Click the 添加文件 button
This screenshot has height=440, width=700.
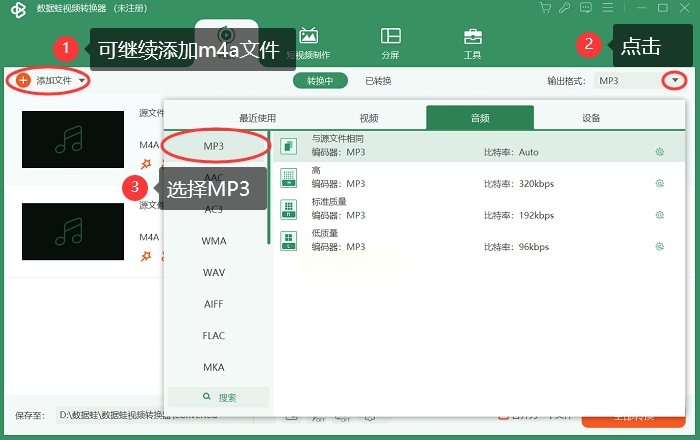pos(48,81)
